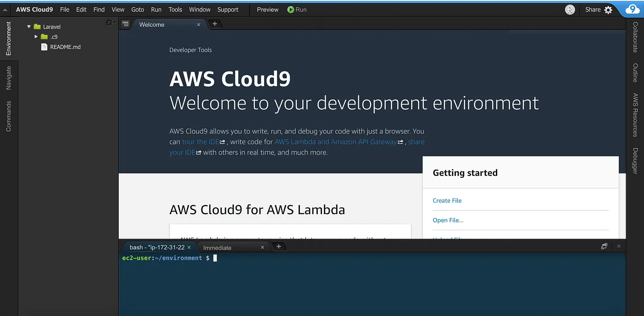This screenshot has height=316, width=644.
Task: Click the Cloud9 cloud logo icon
Action: (634, 9)
